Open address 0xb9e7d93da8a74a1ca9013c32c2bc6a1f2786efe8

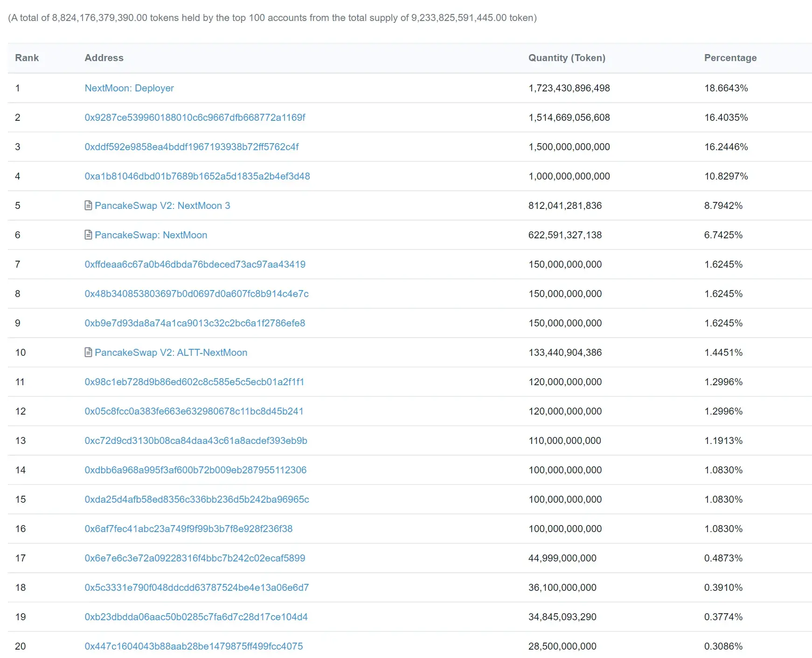195,323
